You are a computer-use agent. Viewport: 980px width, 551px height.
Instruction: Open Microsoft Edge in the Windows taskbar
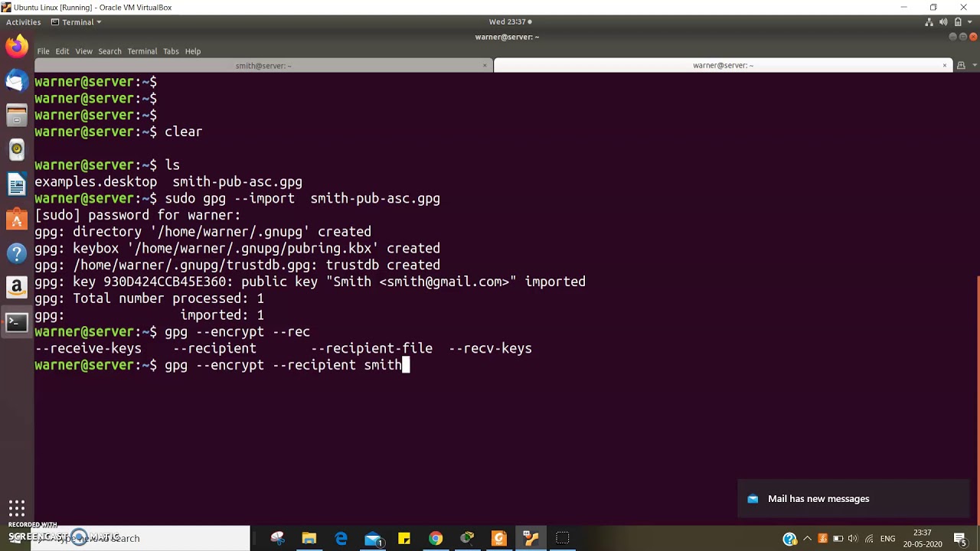coord(341,539)
